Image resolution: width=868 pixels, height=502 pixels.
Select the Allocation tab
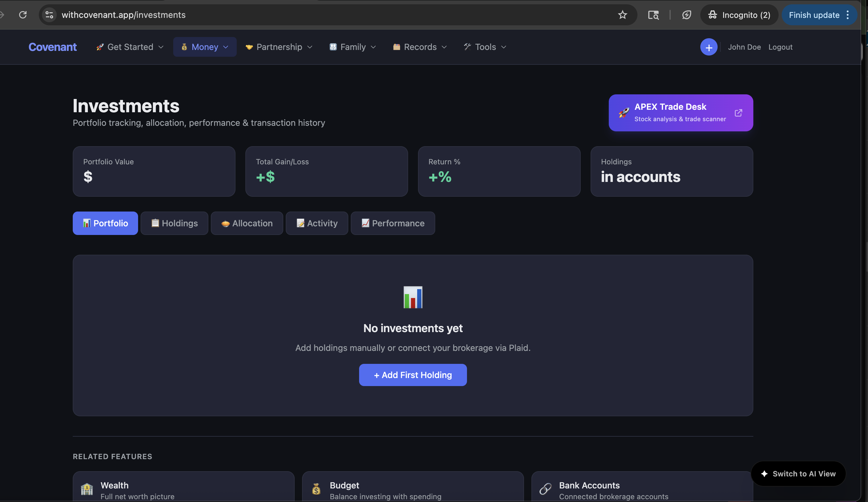(247, 223)
